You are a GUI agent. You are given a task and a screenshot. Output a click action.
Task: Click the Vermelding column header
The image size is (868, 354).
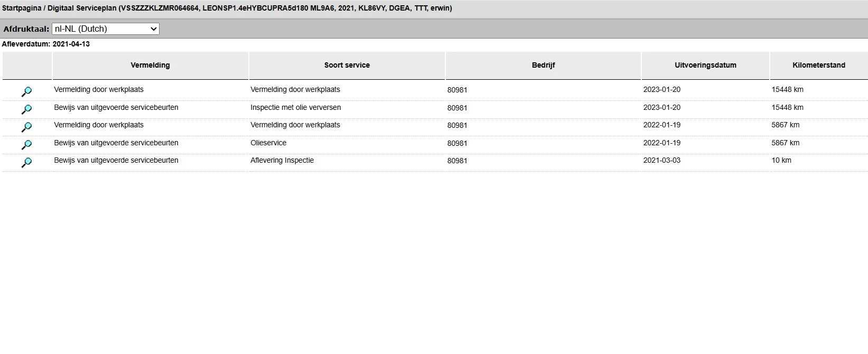click(x=150, y=66)
